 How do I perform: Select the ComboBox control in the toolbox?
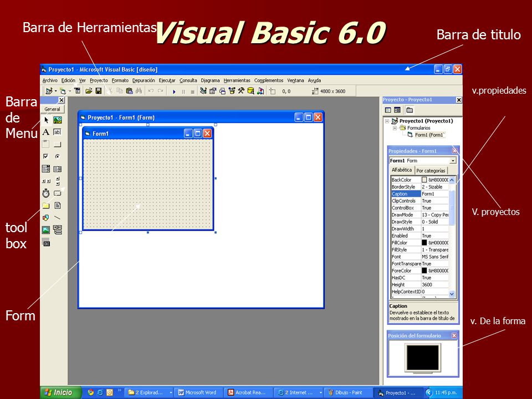click(46, 168)
